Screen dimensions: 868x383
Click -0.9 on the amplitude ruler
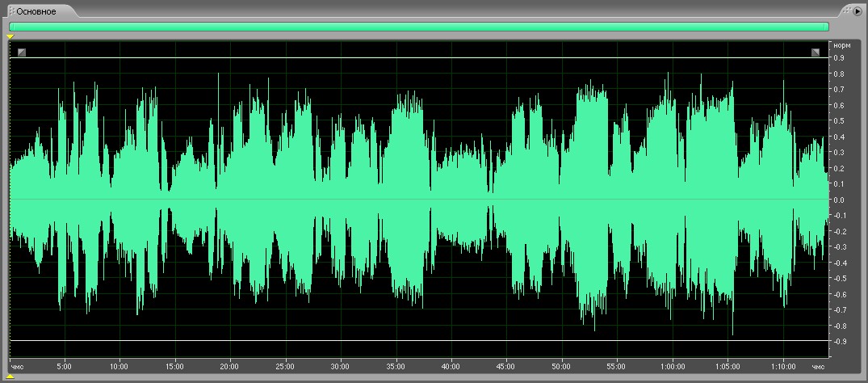pyautogui.click(x=839, y=342)
